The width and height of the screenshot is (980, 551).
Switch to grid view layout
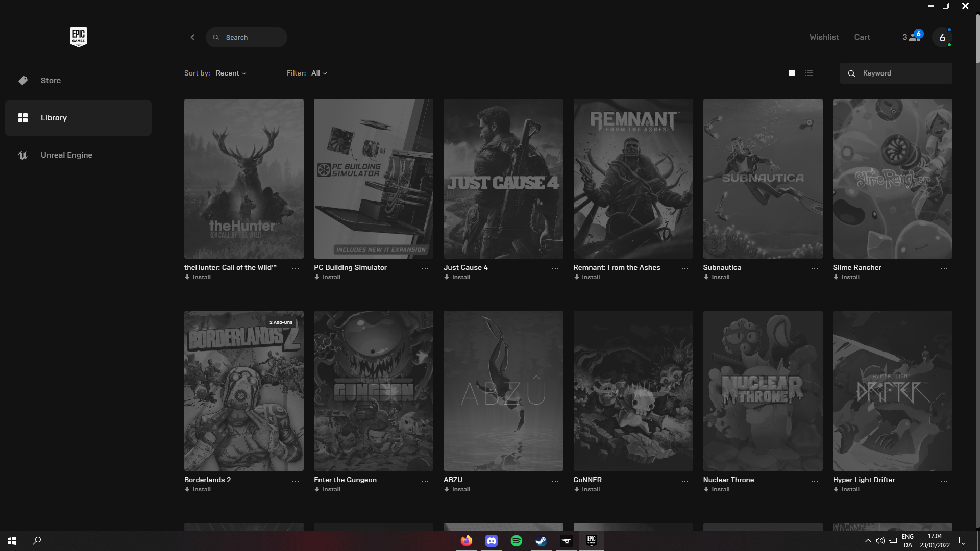click(792, 73)
